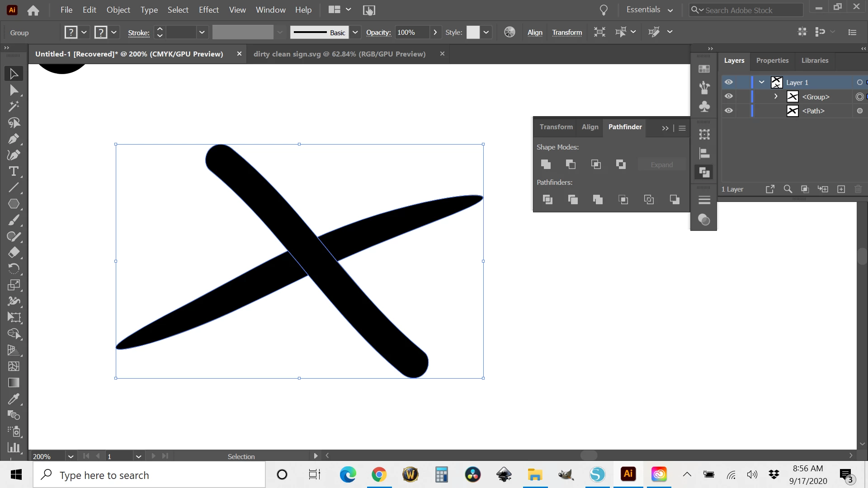Image resolution: width=868 pixels, height=488 pixels.
Task: Select the Pen tool
Action: click(x=14, y=139)
